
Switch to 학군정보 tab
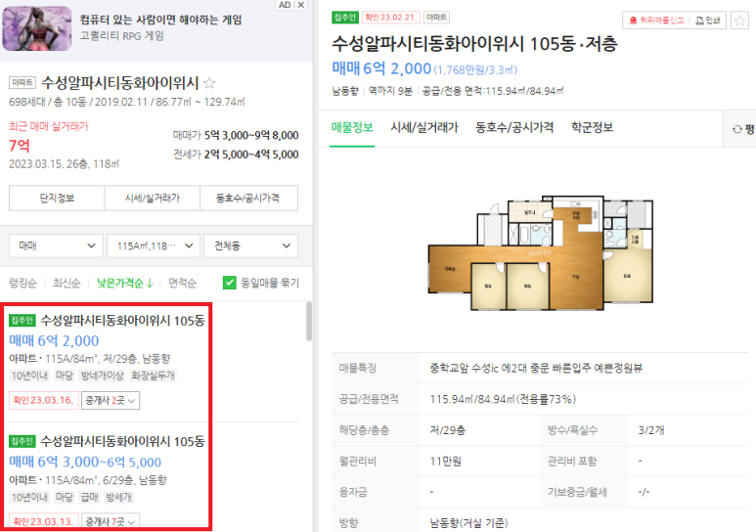pyautogui.click(x=592, y=127)
